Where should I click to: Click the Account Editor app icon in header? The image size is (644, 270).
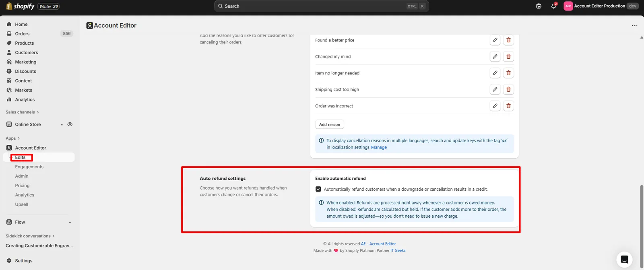point(90,25)
